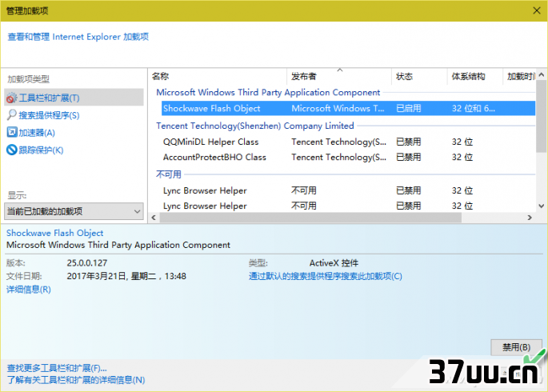Screen dimensions: 548x392
Task: Collapse the Tencent Technology(Shenzhen) Company Limited group
Action: 254,126
